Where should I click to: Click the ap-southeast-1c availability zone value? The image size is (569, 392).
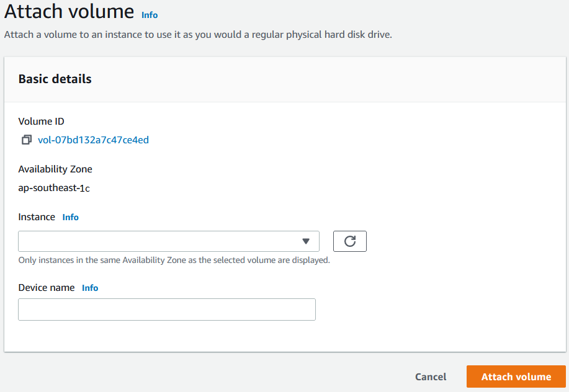(x=54, y=188)
